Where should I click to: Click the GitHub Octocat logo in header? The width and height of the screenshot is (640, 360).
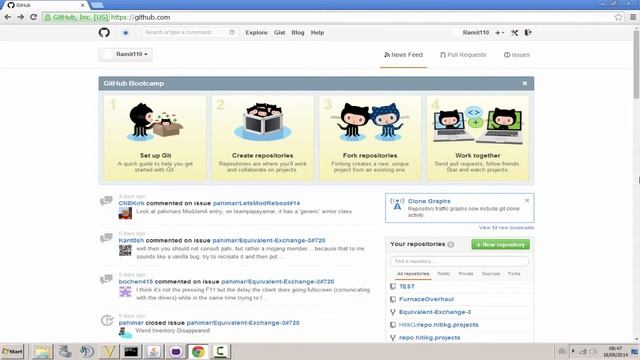point(104,32)
